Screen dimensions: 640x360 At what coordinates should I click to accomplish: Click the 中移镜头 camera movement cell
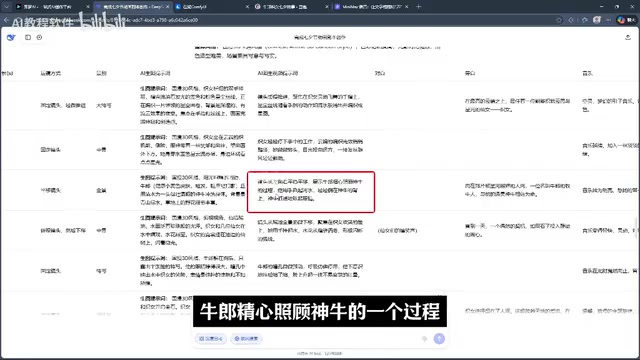51,190
